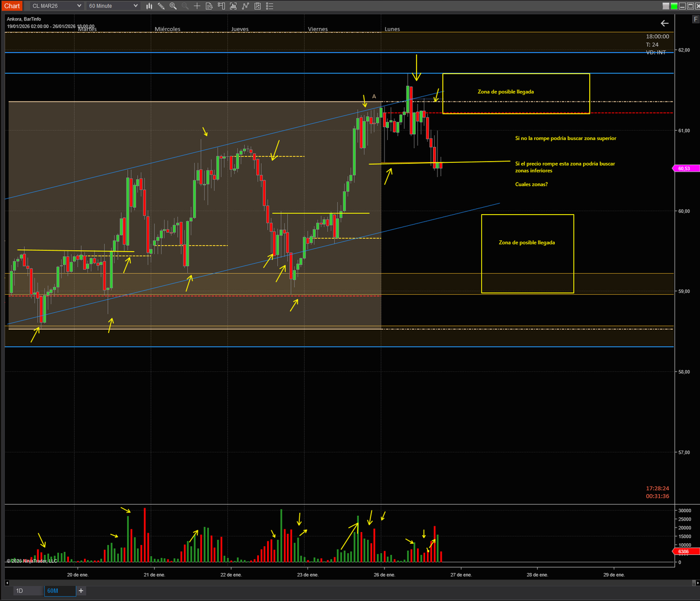
Task: Click the 'Viernes' day label
Action: pyautogui.click(x=318, y=29)
